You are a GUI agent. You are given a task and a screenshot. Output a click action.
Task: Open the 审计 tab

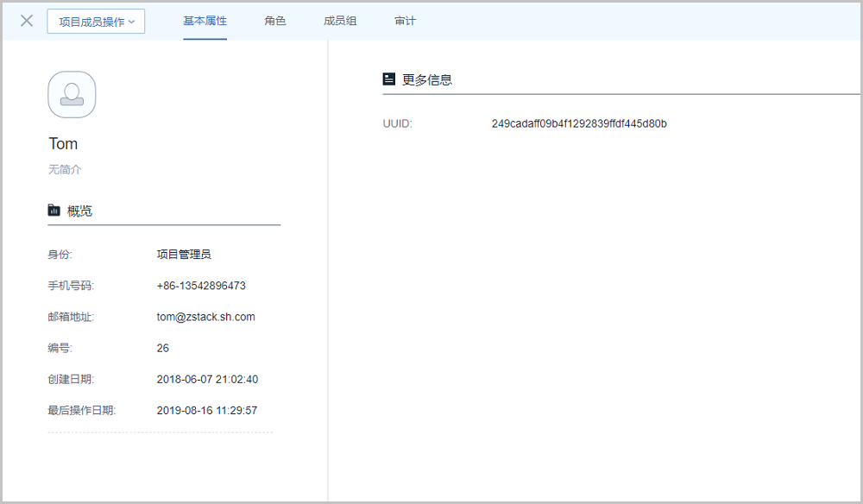405,21
